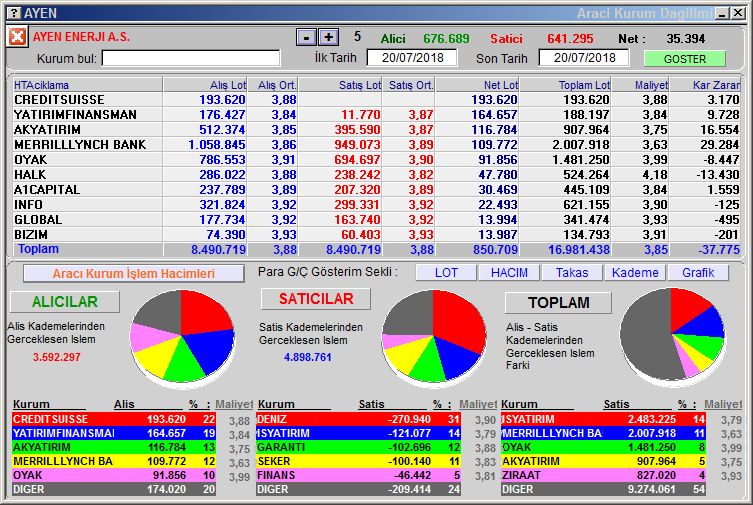
Task: Select the MERRILLLYNCH BANK table row
Action: 376,144
